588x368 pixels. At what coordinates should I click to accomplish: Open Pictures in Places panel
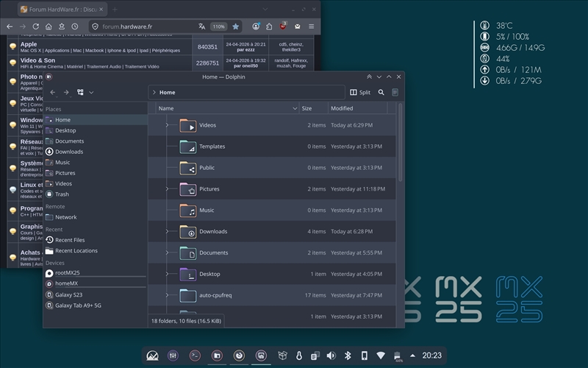(96, 173)
